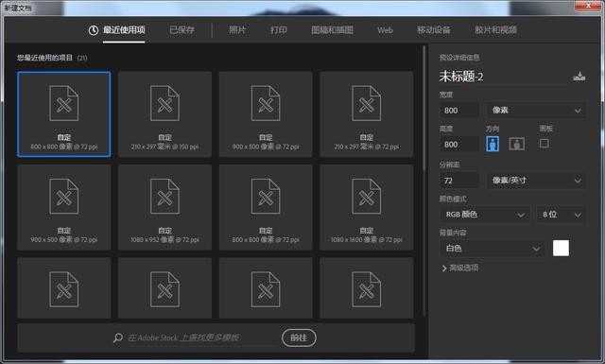Screen dimensions: 605x364
Task: Click the 预设详细信息 heading text
Action: [459, 58]
